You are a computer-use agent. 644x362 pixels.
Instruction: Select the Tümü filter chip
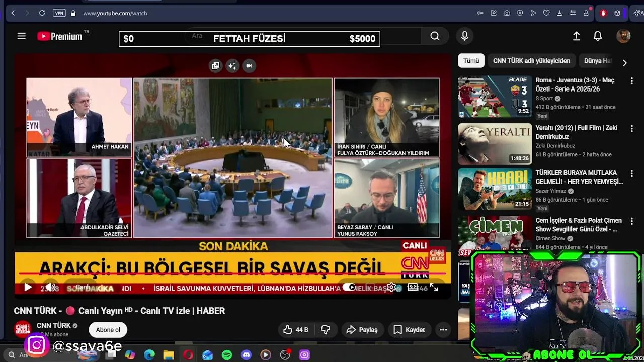pyautogui.click(x=471, y=61)
